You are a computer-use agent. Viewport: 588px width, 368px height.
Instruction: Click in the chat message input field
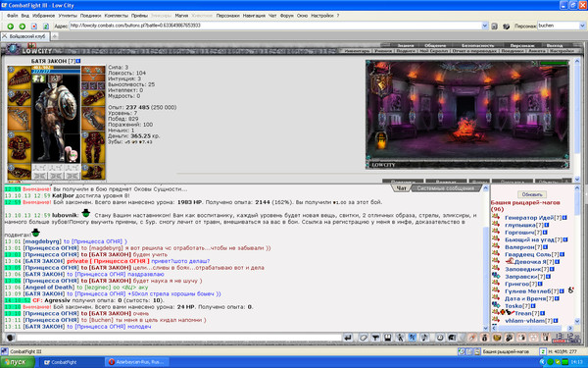coord(179,338)
